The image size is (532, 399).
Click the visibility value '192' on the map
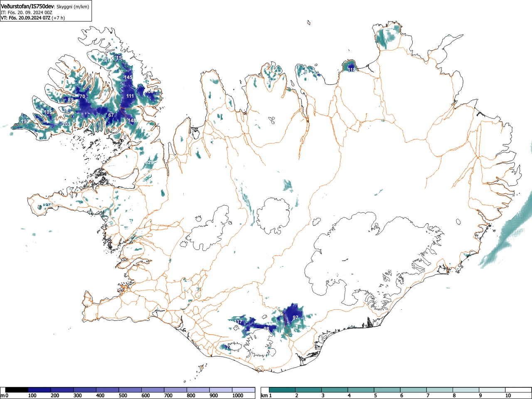(25, 121)
